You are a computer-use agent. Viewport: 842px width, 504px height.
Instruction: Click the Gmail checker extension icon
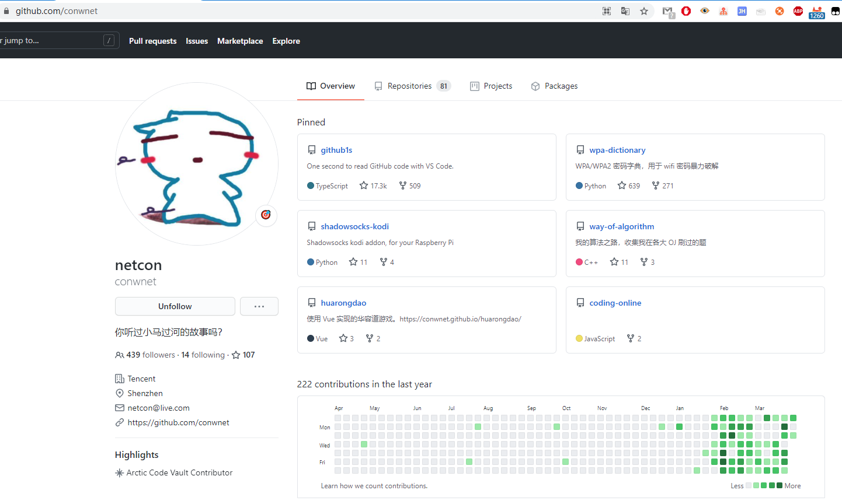668,11
